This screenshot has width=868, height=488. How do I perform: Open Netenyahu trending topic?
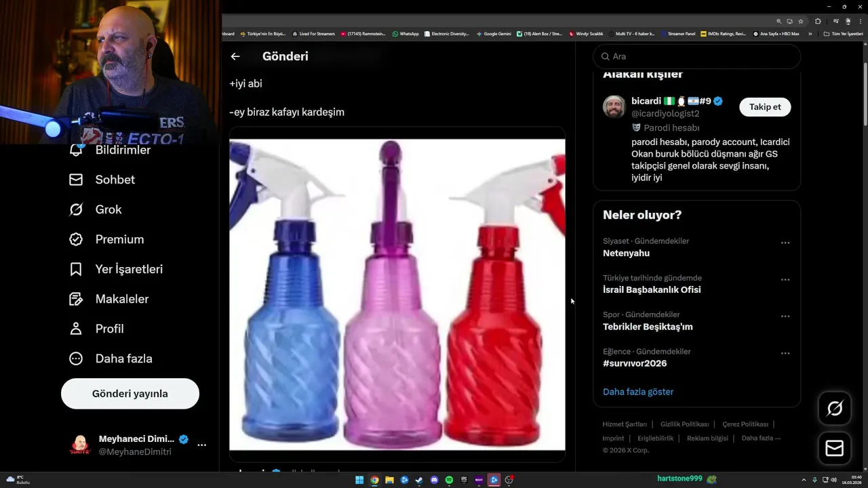pyautogui.click(x=626, y=253)
